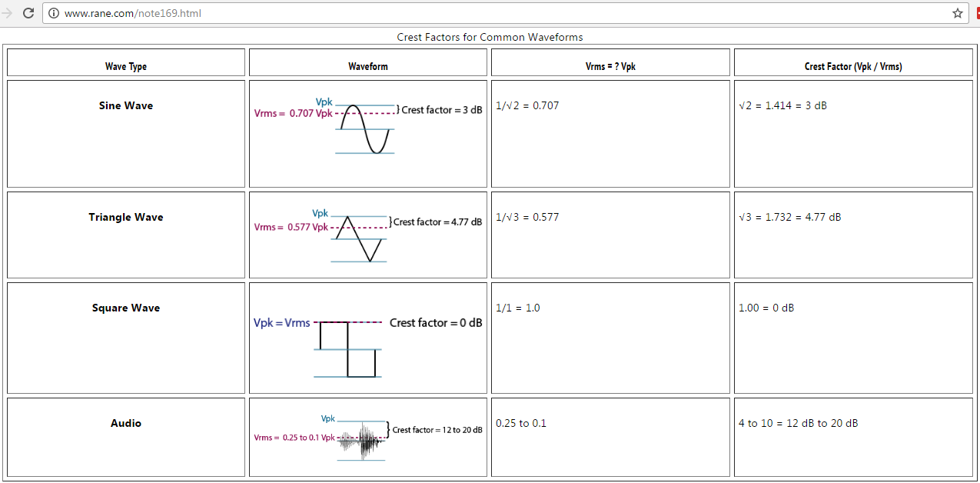Click the forward navigation arrow
Image resolution: width=980 pixels, height=483 pixels.
pyautogui.click(x=6, y=13)
